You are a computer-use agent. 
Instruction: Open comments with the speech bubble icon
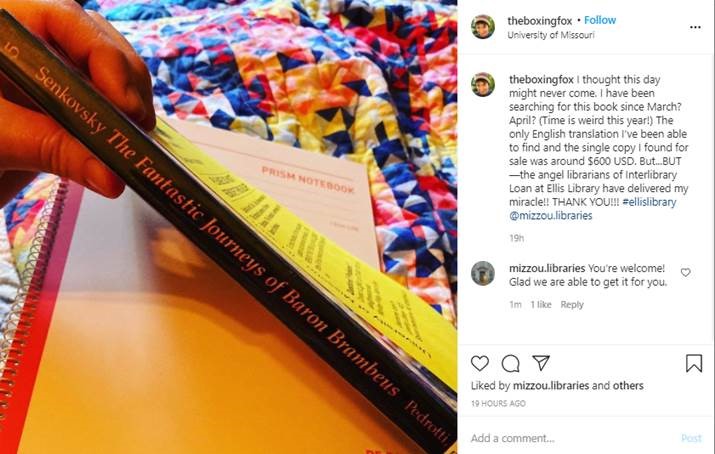[510, 364]
